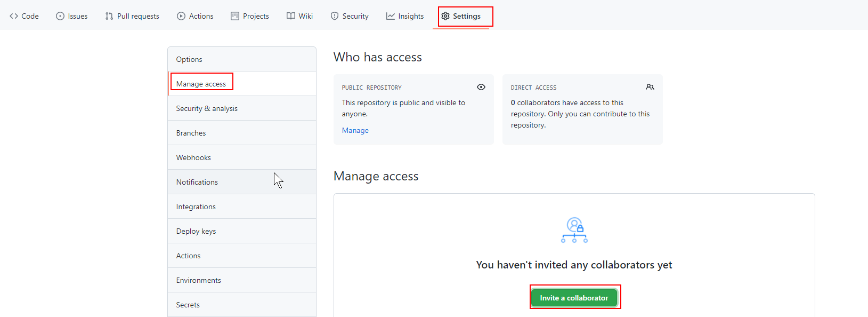
Task: Click the Issues circle icon
Action: 60,16
